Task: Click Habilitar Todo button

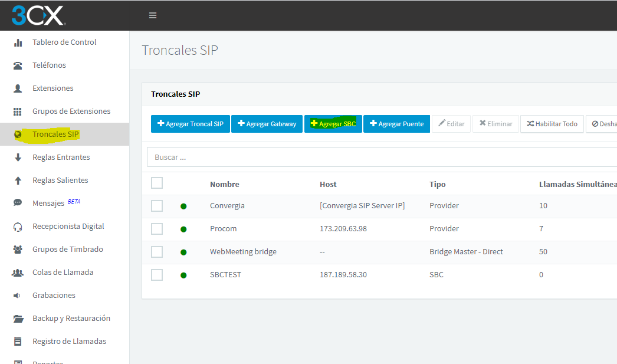Action: tap(552, 123)
